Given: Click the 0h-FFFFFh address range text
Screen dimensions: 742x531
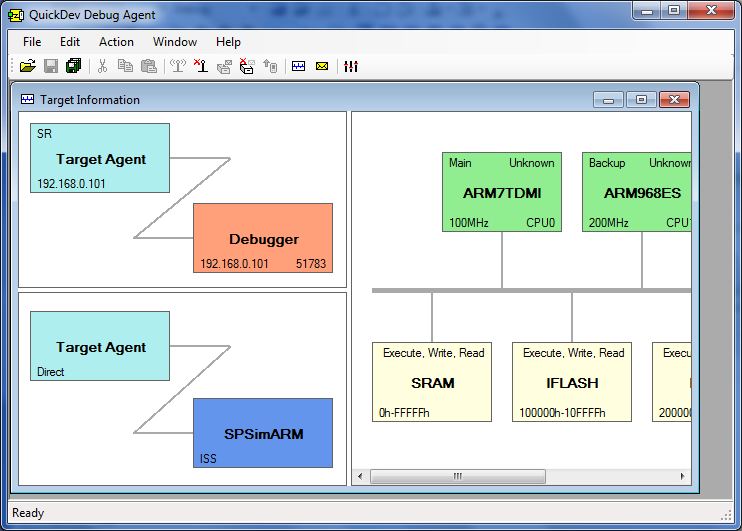Looking at the screenshot, I should coord(404,413).
